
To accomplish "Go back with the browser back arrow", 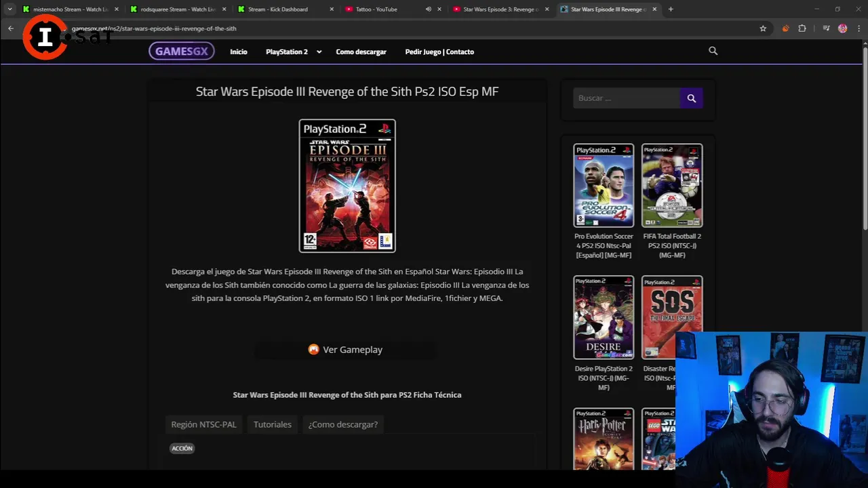I will pos(10,28).
